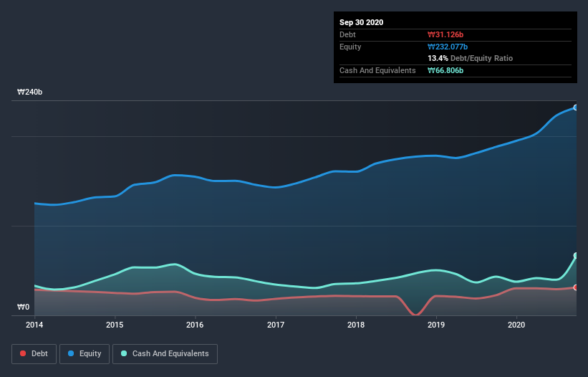The image size is (588, 377).
Task: Click the 2017 x-axis label
Action: coord(276,325)
